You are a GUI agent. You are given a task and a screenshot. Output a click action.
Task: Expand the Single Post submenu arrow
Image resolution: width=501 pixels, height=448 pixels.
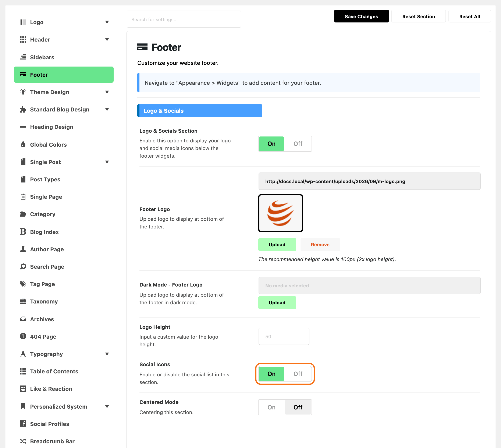(x=107, y=162)
